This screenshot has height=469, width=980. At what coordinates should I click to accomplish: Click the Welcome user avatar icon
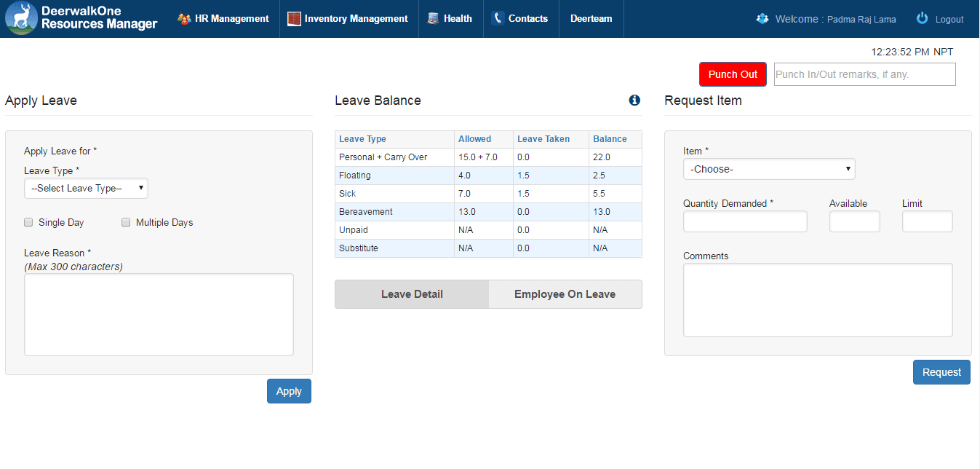point(762,19)
